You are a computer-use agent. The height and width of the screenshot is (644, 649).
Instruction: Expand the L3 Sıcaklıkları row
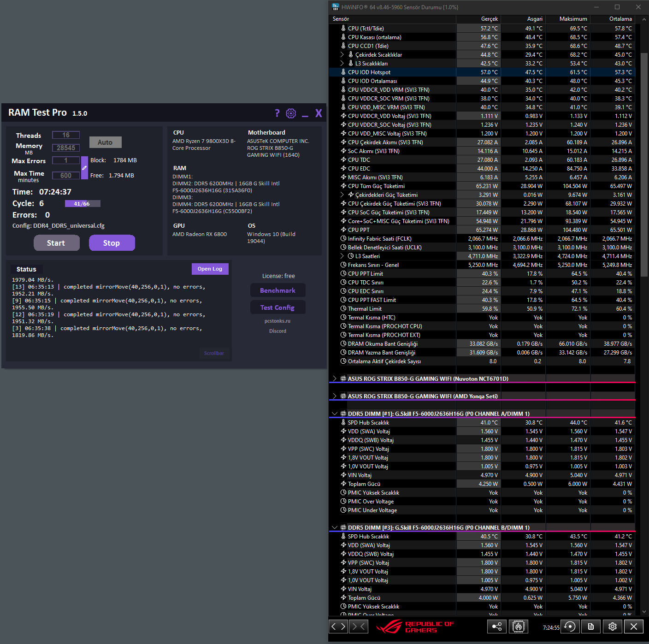tap(342, 63)
